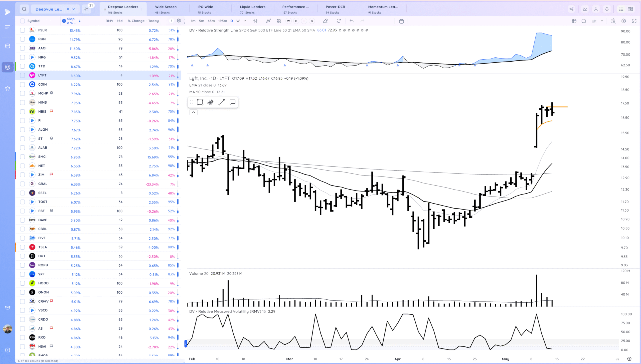Click the search magnifier icon
Screen dimensions: 641x364
pyautogui.click(x=24, y=9)
